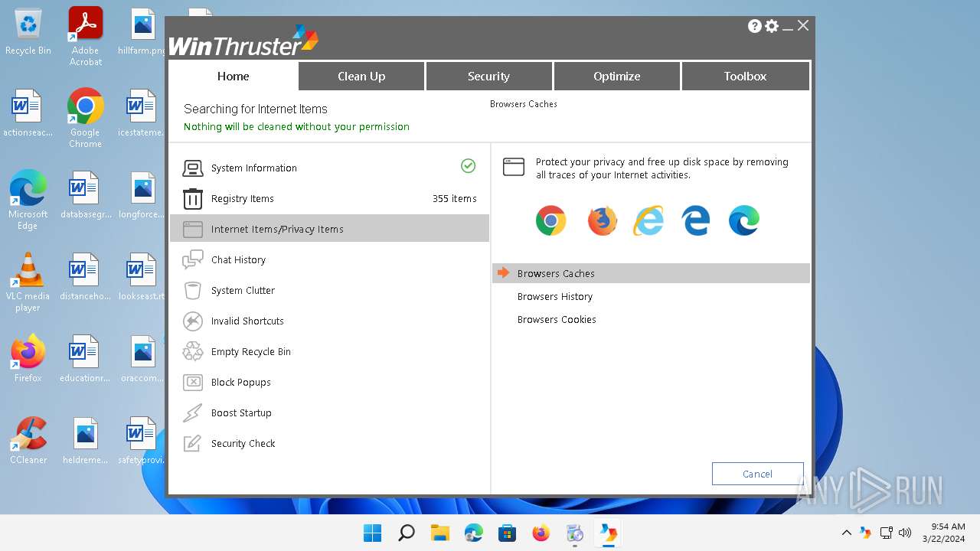Open the Toolbox tab
The height and width of the screenshot is (551, 980).
(745, 76)
